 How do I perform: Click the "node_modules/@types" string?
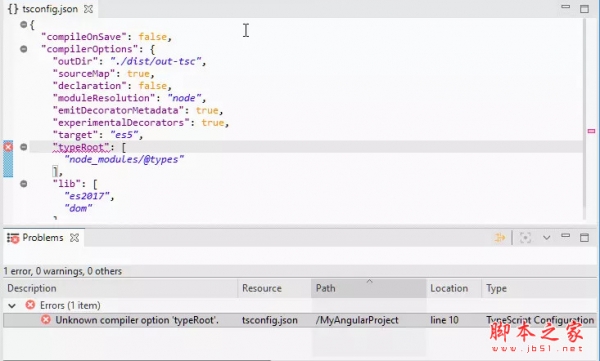124,159
